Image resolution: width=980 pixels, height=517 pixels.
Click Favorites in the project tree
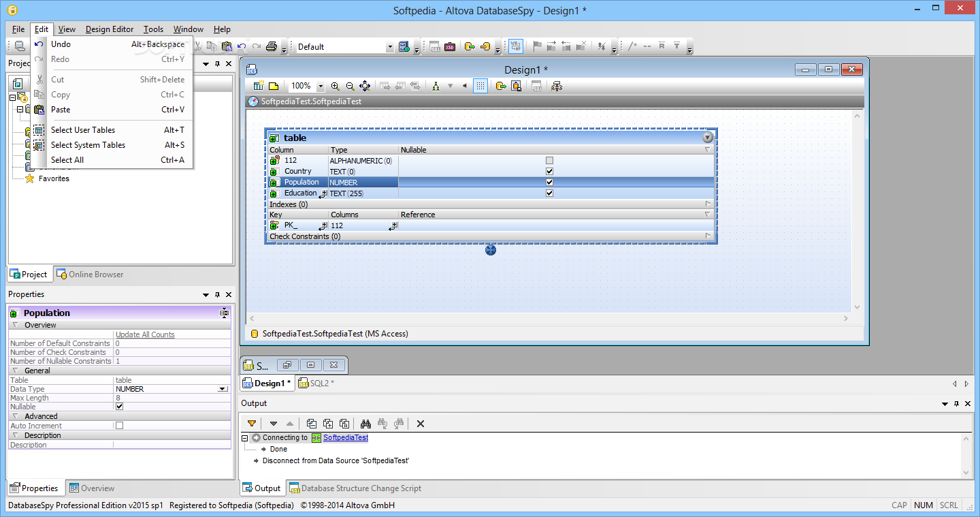point(54,178)
